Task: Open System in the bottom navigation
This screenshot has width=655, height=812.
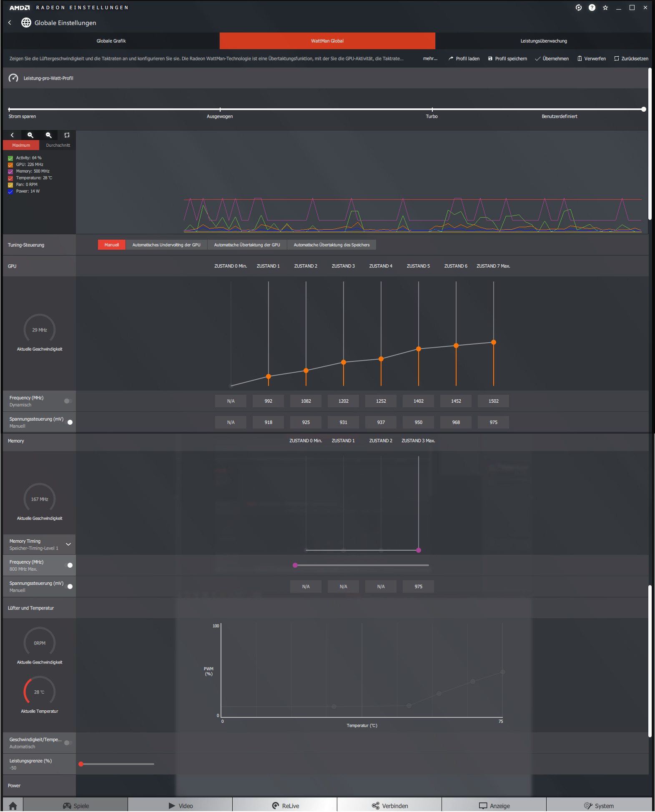Action: (x=599, y=806)
